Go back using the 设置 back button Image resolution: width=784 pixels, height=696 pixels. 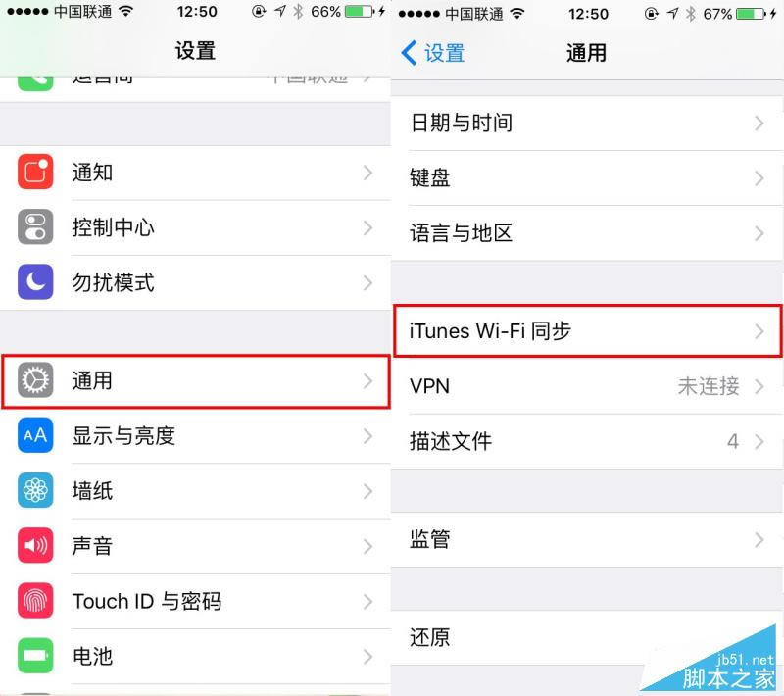coord(433,53)
